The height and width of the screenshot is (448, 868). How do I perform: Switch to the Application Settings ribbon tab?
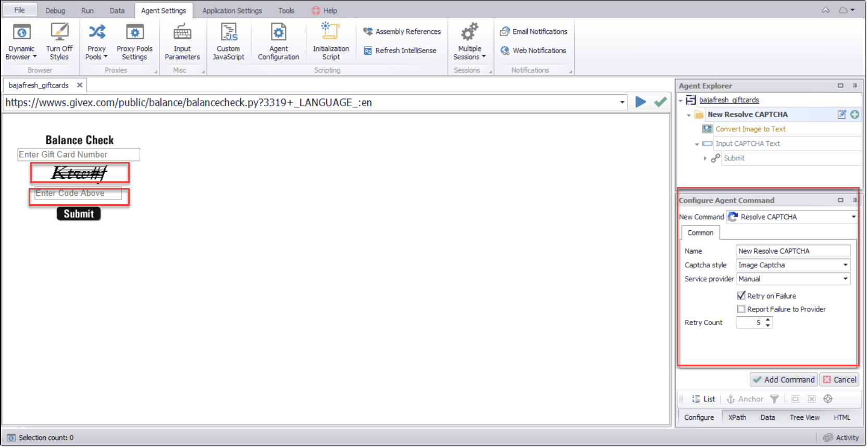[232, 10]
